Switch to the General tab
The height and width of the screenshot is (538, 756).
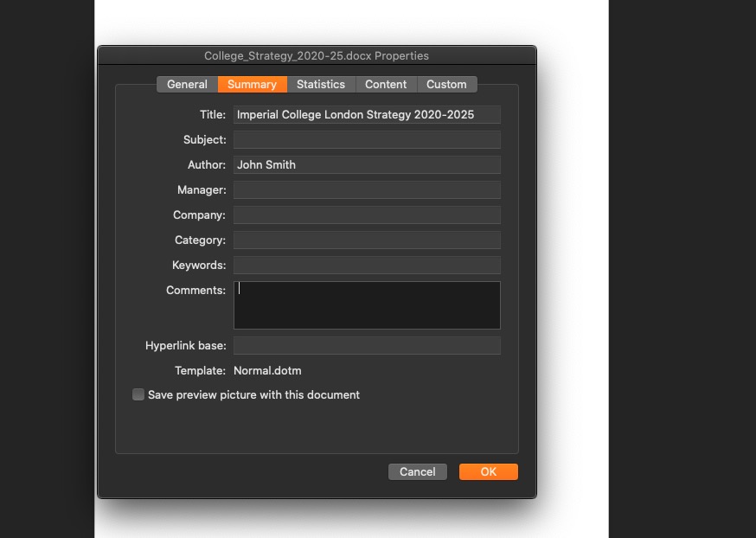coord(187,84)
